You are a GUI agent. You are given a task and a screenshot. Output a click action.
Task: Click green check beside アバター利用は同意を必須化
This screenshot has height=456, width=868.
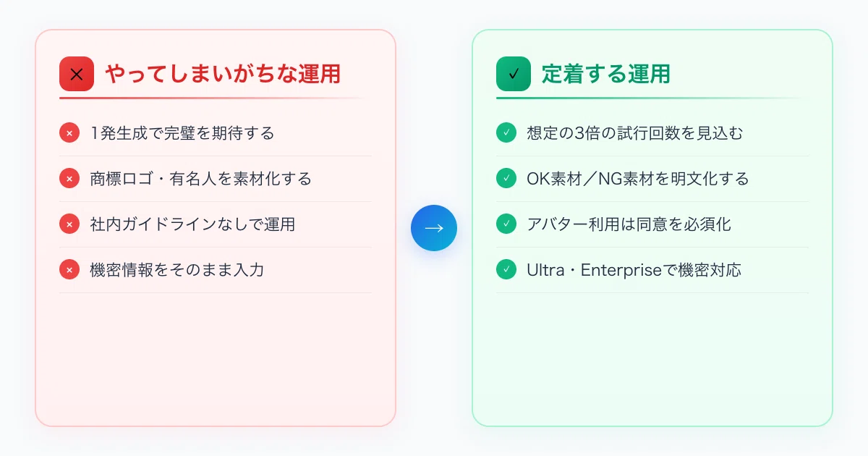pos(506,224)
